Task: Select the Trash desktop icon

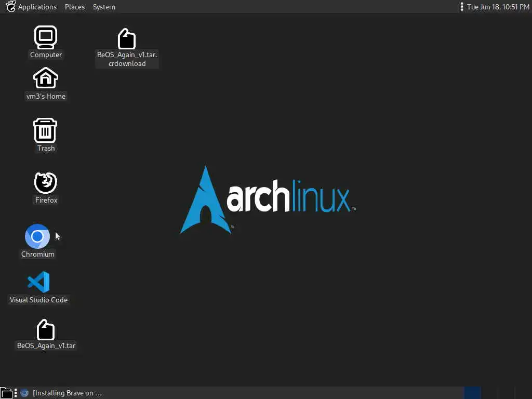Action: coord(45,130)
